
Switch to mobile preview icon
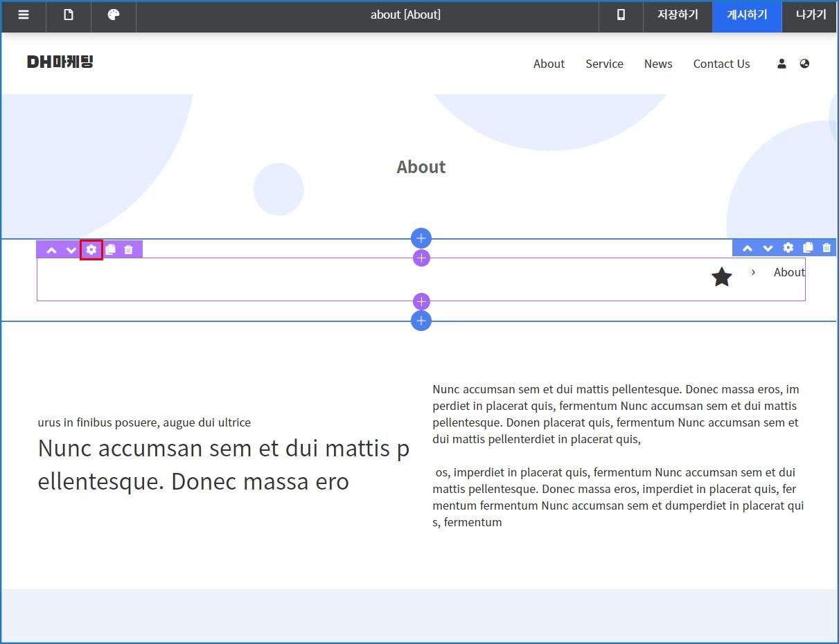[621, 15]
